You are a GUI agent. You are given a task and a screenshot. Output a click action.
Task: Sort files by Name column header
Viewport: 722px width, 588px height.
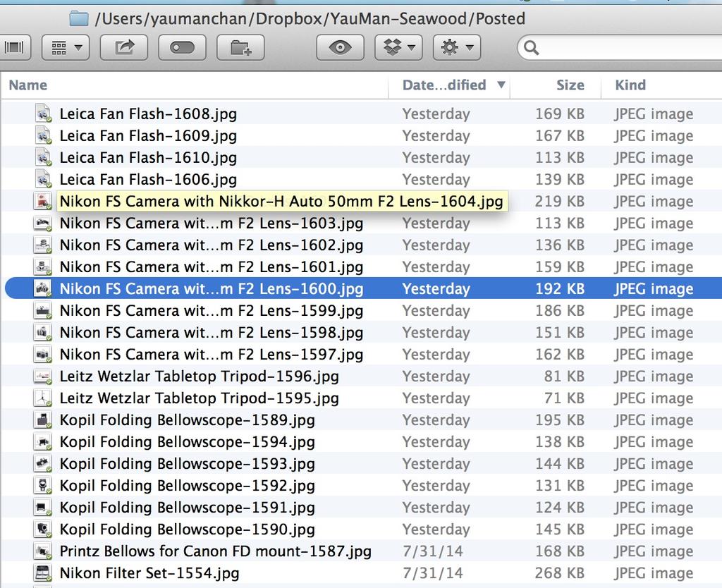click(28, 85)
